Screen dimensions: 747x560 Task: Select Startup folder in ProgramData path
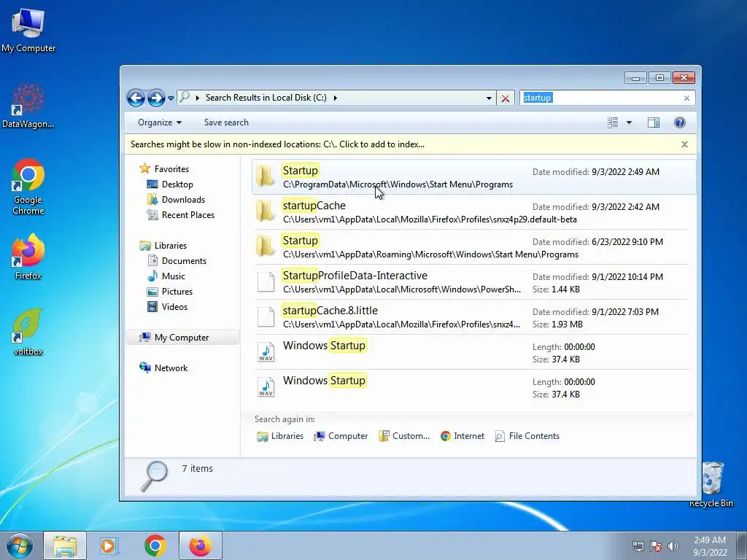[x=473, y=177]
